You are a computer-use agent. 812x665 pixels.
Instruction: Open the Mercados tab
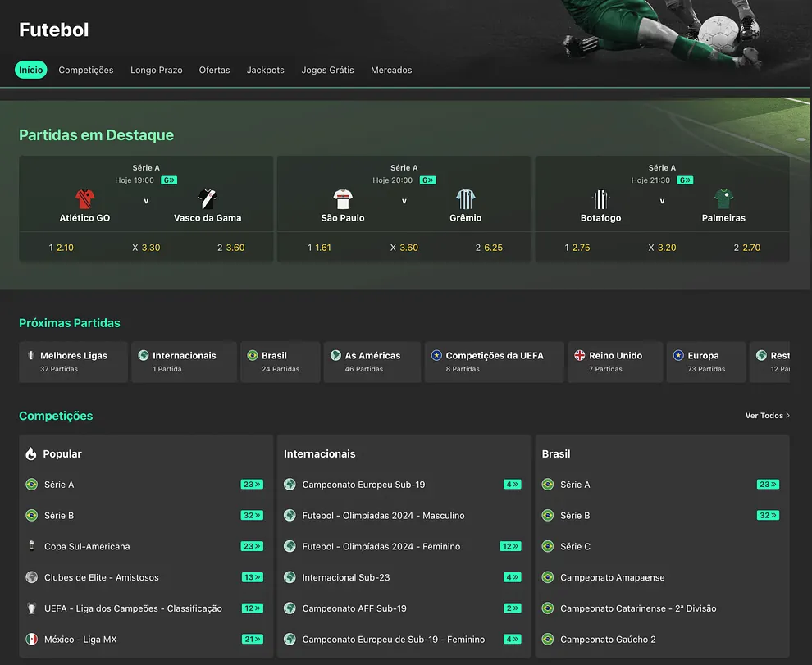pos(391,71)
